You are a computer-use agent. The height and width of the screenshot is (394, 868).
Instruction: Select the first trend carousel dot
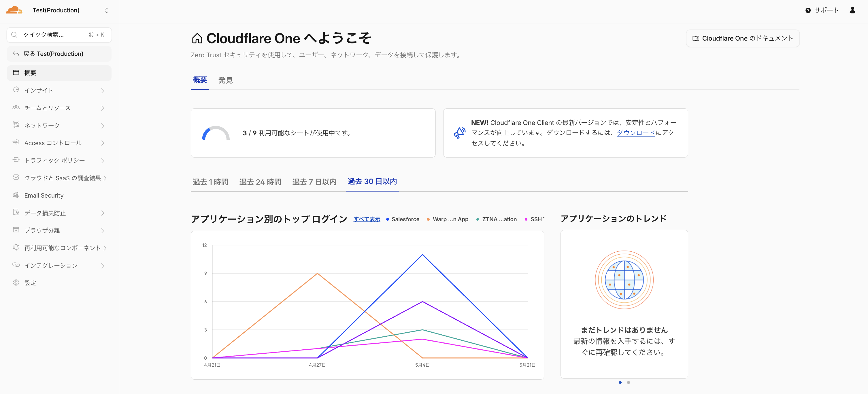tap(620, 382)
